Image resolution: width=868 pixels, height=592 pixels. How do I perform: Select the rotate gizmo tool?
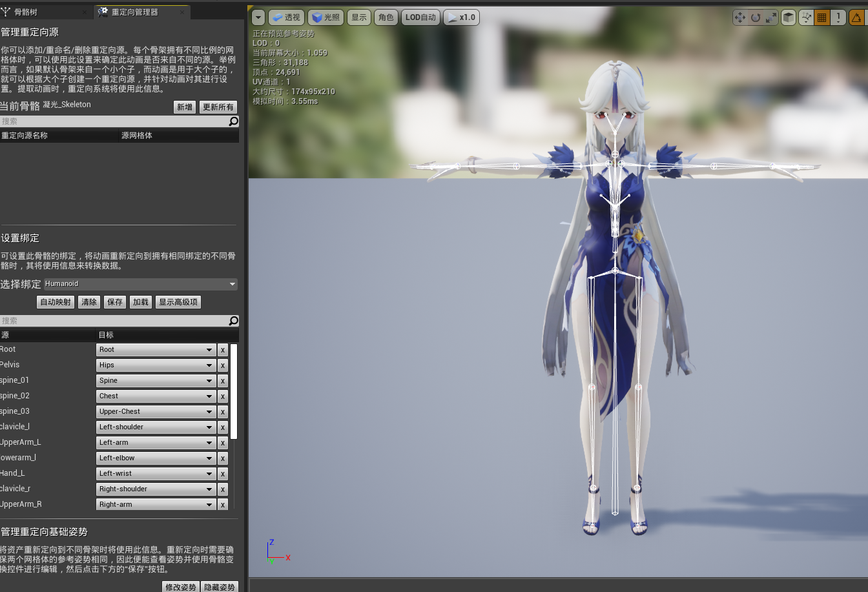click(756, 17)
